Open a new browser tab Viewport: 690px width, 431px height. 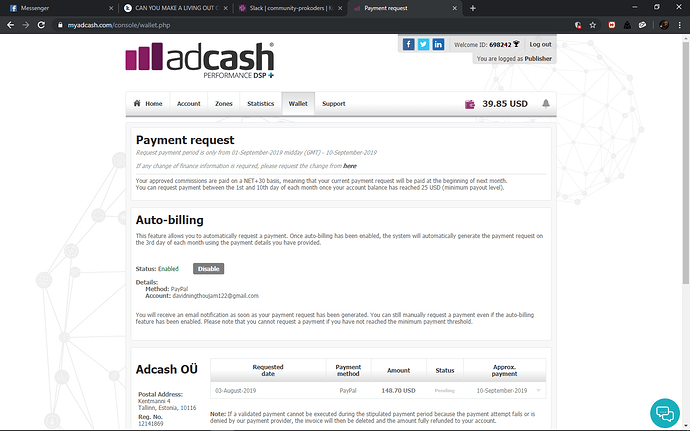473,8
